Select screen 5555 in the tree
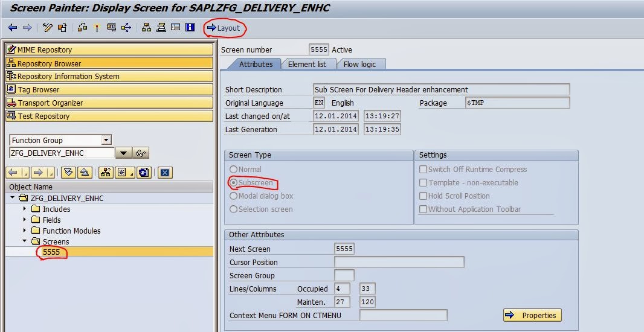This screenshot has width=644, height=332. (x=51, y=252)
